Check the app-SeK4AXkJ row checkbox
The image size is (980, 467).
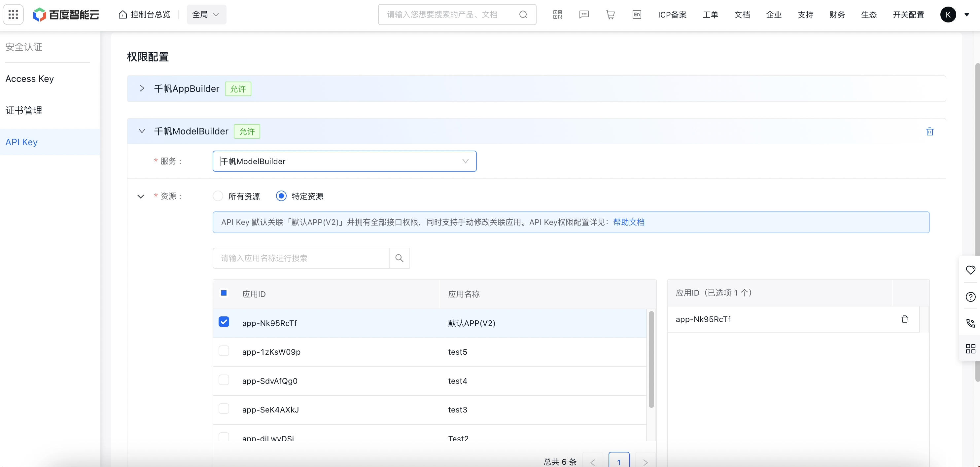pyautogui.click(x=224, y=409)
